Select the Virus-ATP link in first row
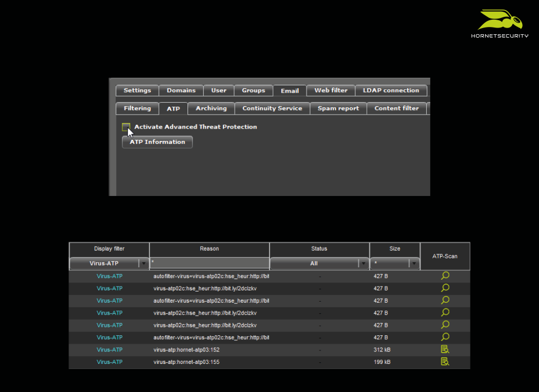This screenshot has height=392, width=539. tap(109, 276)
